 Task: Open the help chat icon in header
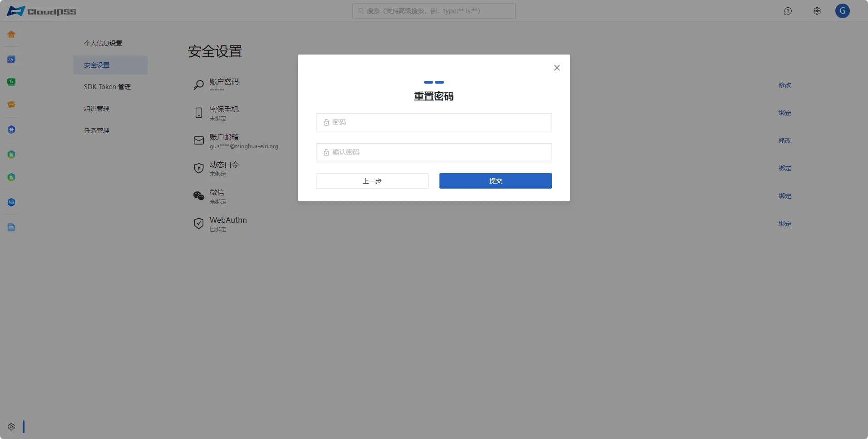point(788,11)
